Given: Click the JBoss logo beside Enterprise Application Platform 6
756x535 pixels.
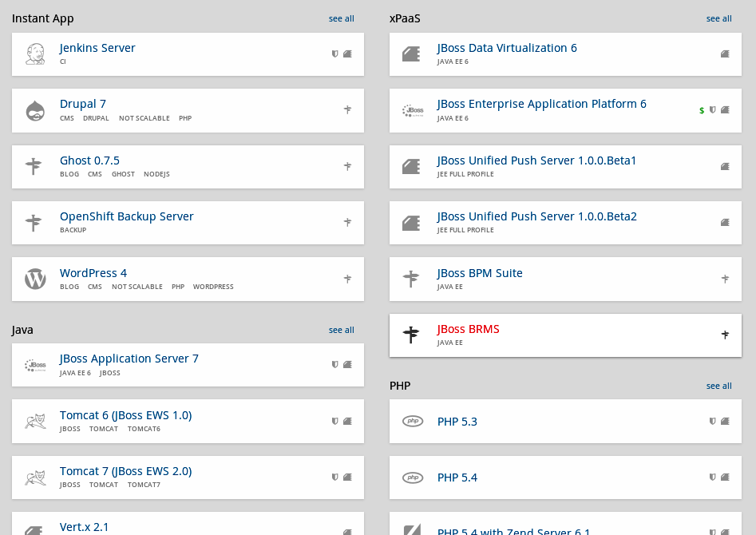Looking at the screenshot, I should (x=413, y=110).
